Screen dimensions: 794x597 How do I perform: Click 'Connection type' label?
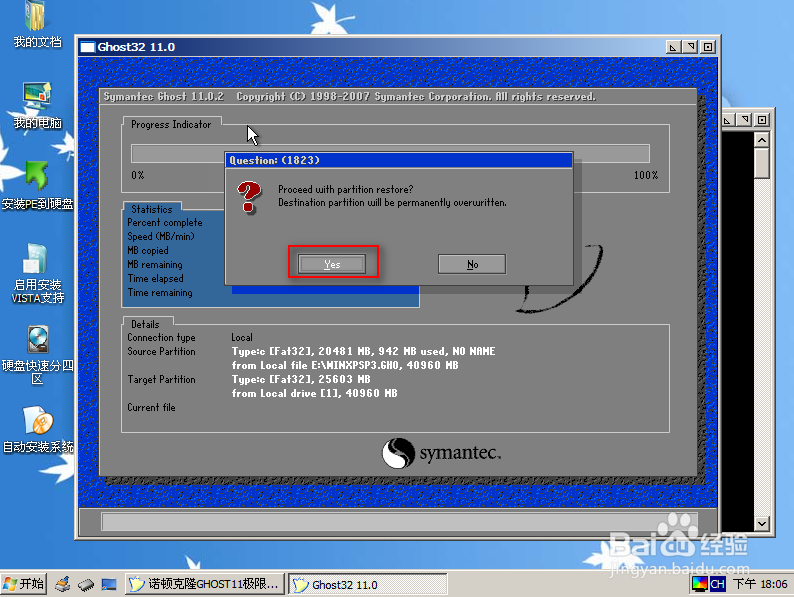coord(161,337)
